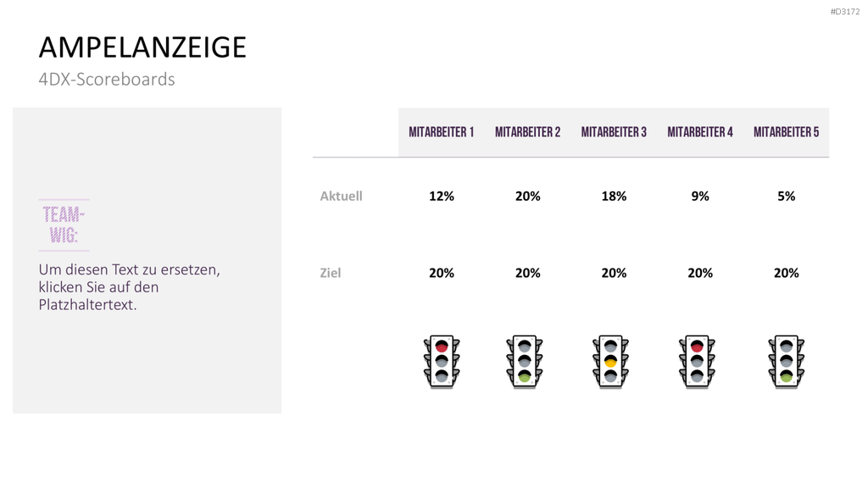Screen dimensions: 868x488
Task: Click the Mitarbeiter 3 column header
Action: coord(614,132)
